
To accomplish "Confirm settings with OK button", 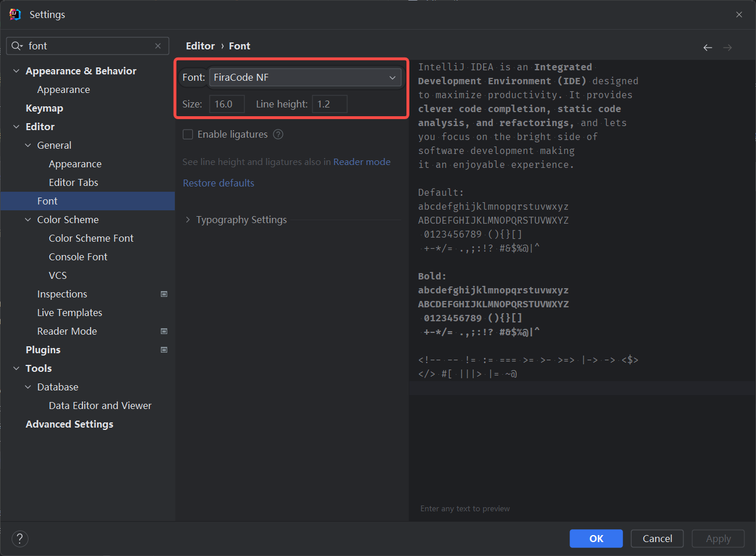I will 596,539.
